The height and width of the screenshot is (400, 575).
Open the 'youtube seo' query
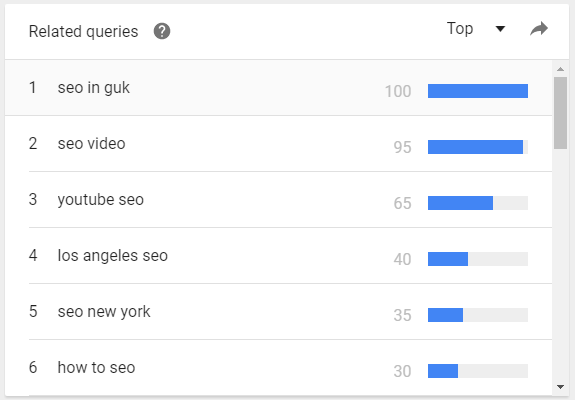(x=100, y=200)
